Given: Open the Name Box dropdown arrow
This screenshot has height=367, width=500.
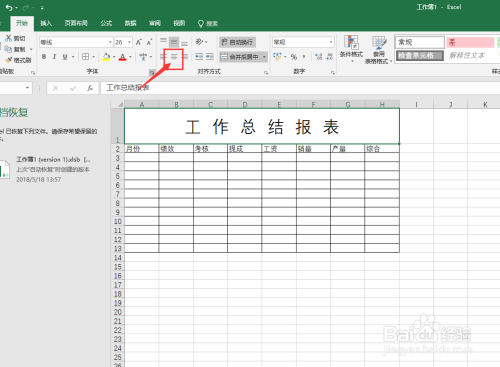Looking at the screenshot, I should (27, 88).
